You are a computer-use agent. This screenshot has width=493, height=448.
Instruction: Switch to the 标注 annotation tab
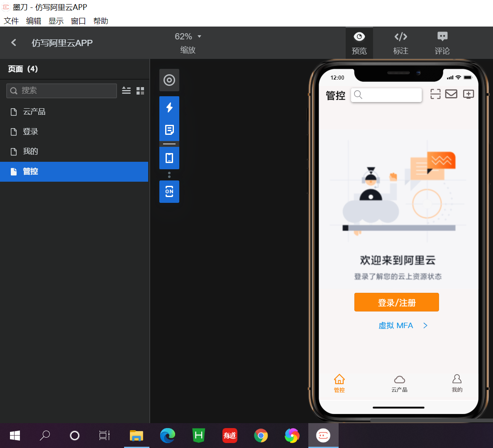click(400, 43)
